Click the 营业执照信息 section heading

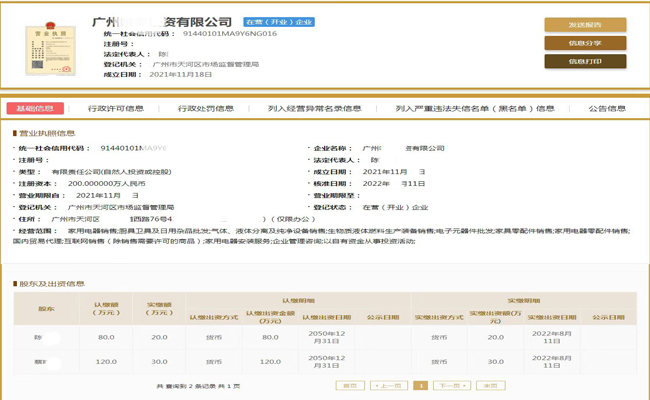click(47, 133)
